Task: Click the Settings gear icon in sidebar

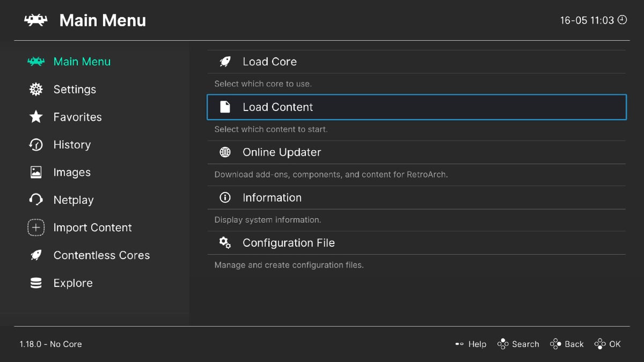Action: coord(36,90)
